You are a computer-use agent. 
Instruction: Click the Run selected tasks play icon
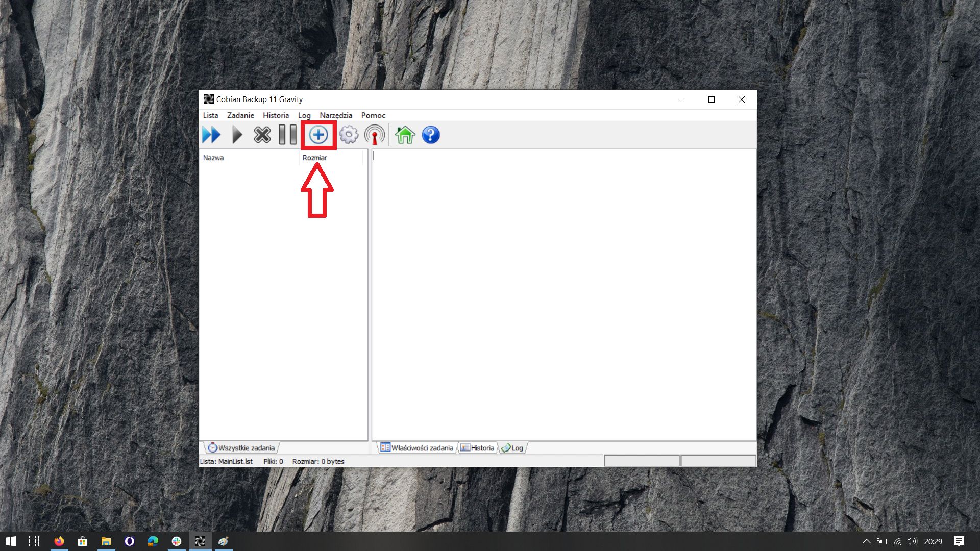pos(237,135)
